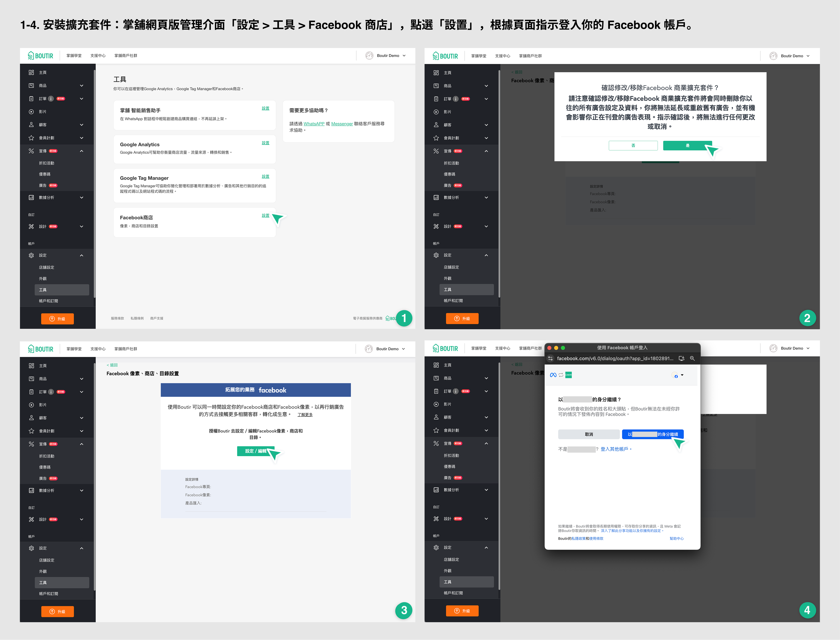Click 取消 in the Facebook login popup
The image size is (840, 640).
[589, 434]
